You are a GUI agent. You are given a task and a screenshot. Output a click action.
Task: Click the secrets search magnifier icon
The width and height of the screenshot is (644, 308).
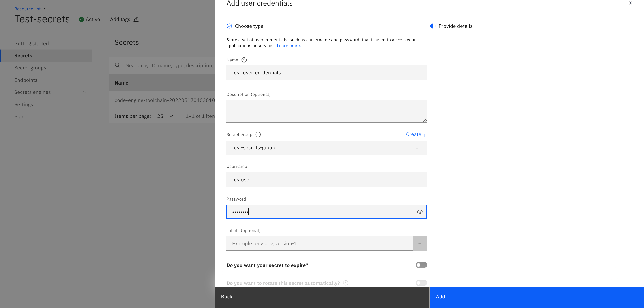point(118,65)
